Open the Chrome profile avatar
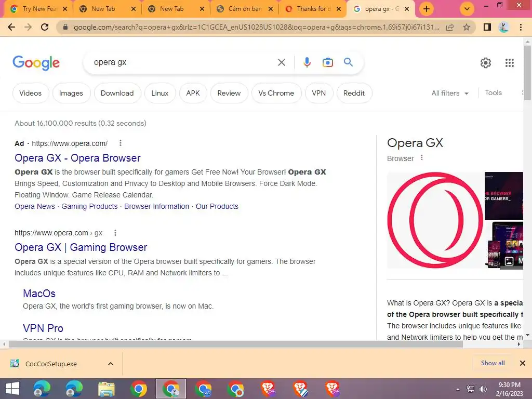The image size is (532, 399). coord(503,27)
